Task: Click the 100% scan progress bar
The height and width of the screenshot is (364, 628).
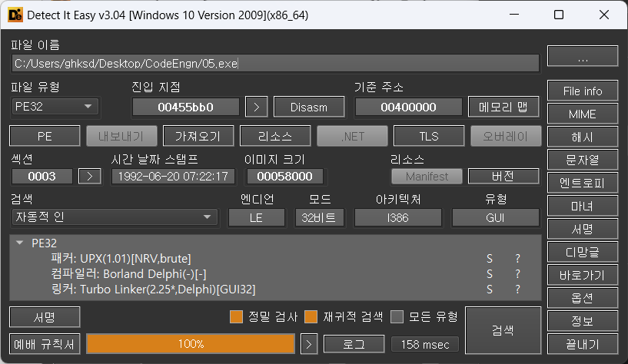Action: pyautogui.click(x=191, y=344)
